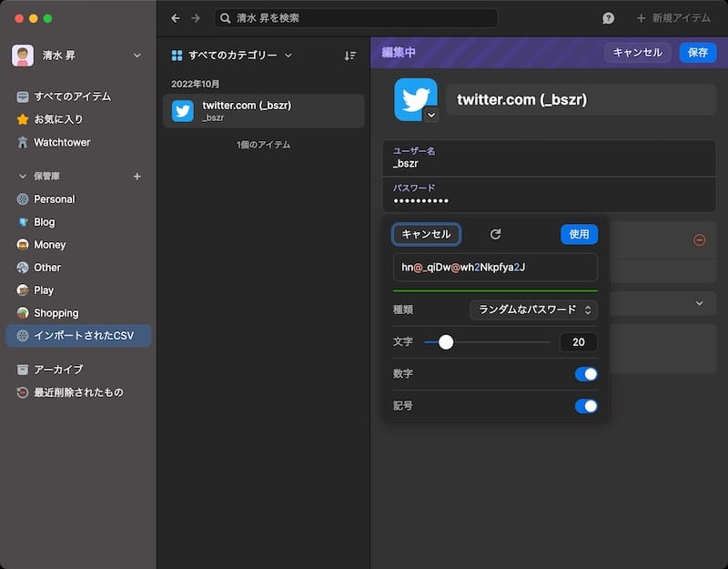Click the 保存 save button

click(x=698, y=53)
